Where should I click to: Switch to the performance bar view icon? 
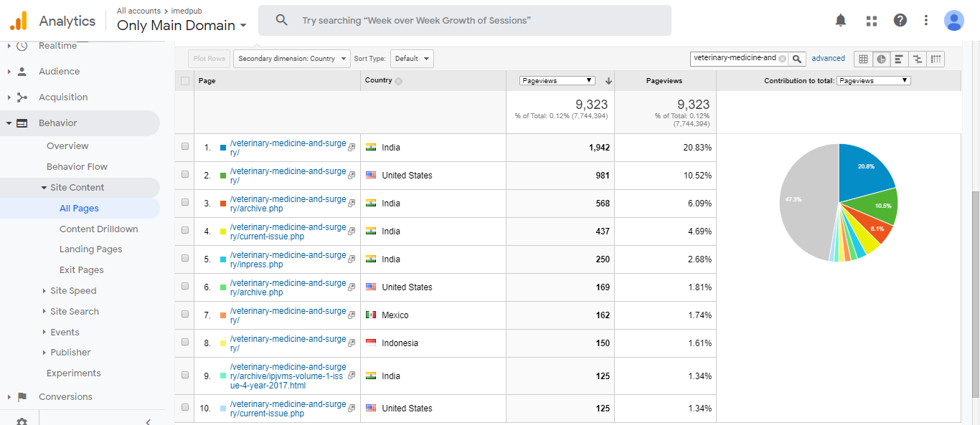pos(899,59)
